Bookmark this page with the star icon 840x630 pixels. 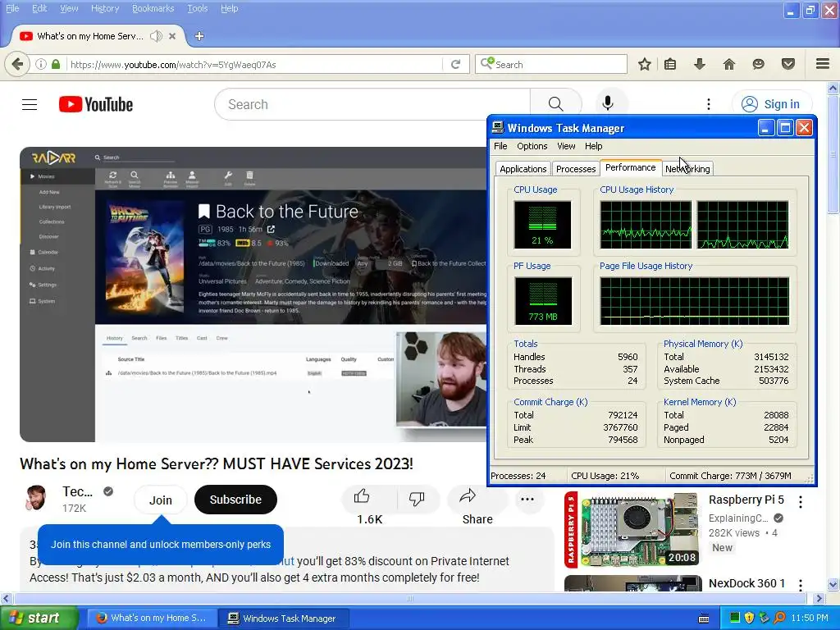(x=645, y=64)
